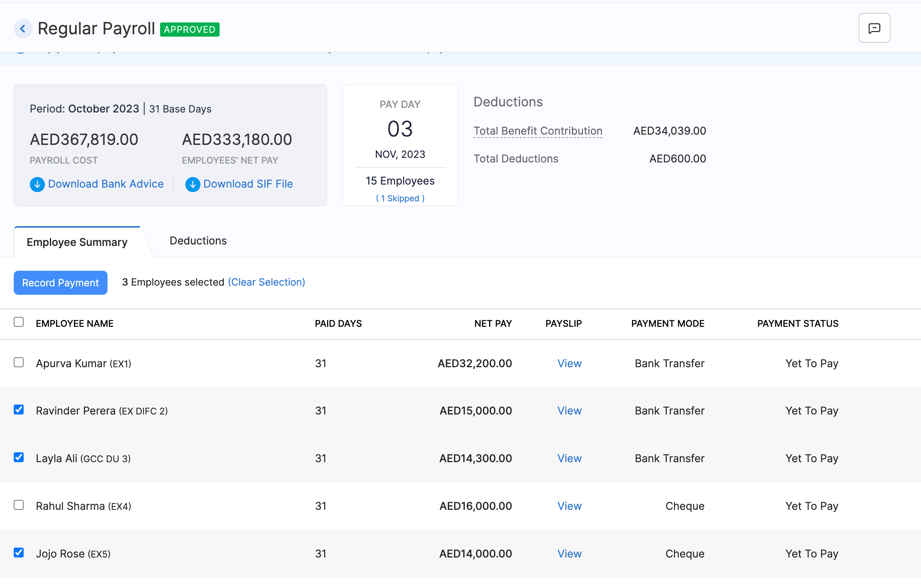Check the checkbox for Apurva Kumar
921x588 pixels.
pos(19,362)
